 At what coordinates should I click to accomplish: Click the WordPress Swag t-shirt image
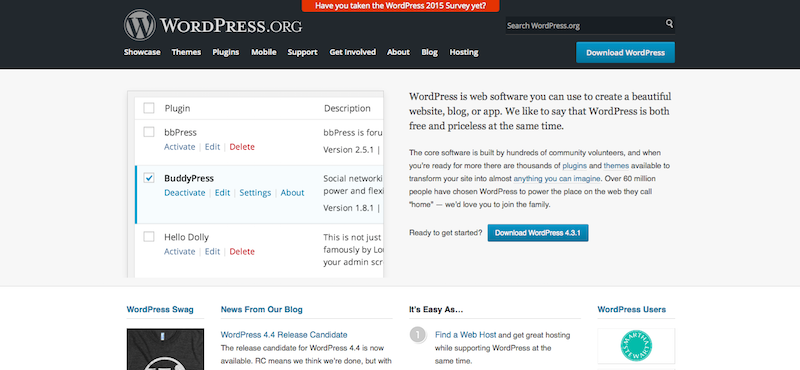(165, 349)
